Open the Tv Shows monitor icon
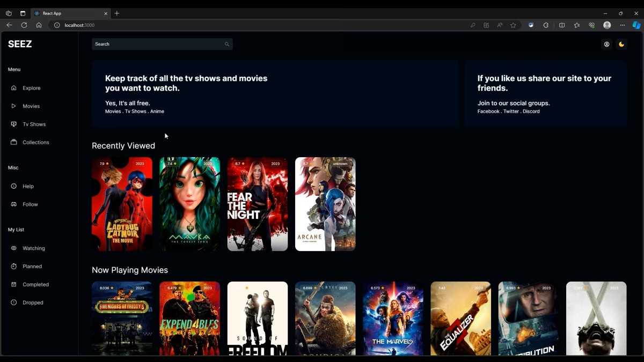 coord(13,124)
